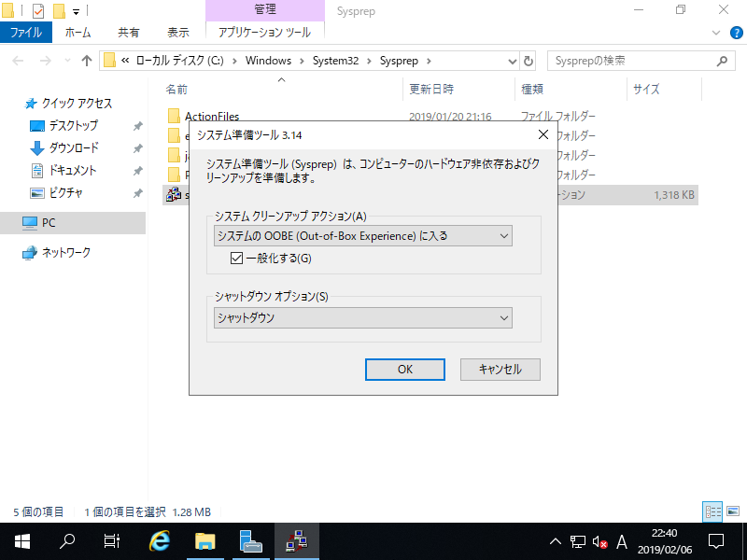Click the new folder quick access icon

[59, 10]
